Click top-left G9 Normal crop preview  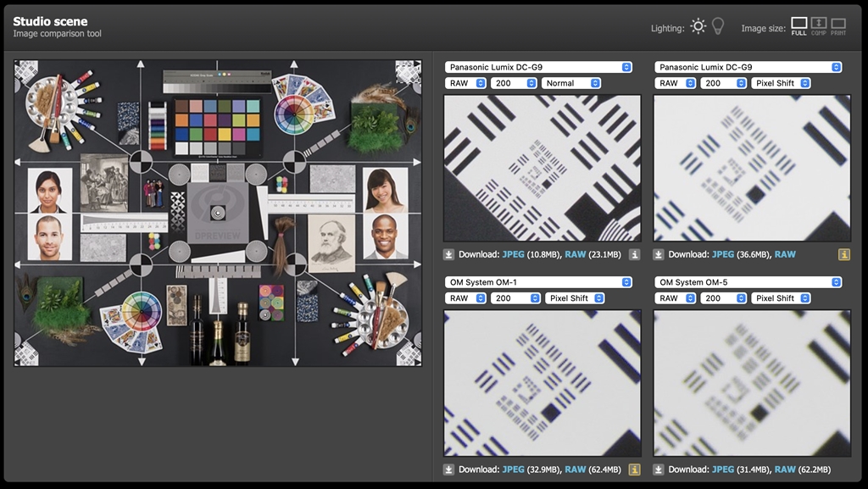[x=542, y=168]
